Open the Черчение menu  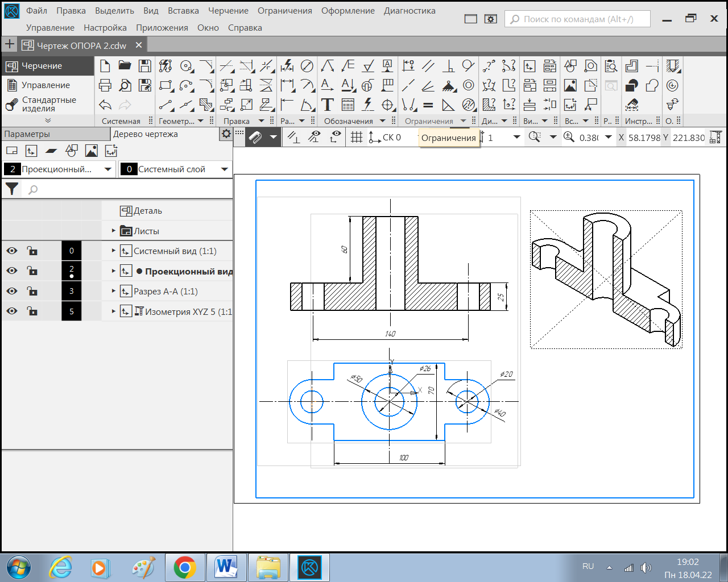point(228,11)
